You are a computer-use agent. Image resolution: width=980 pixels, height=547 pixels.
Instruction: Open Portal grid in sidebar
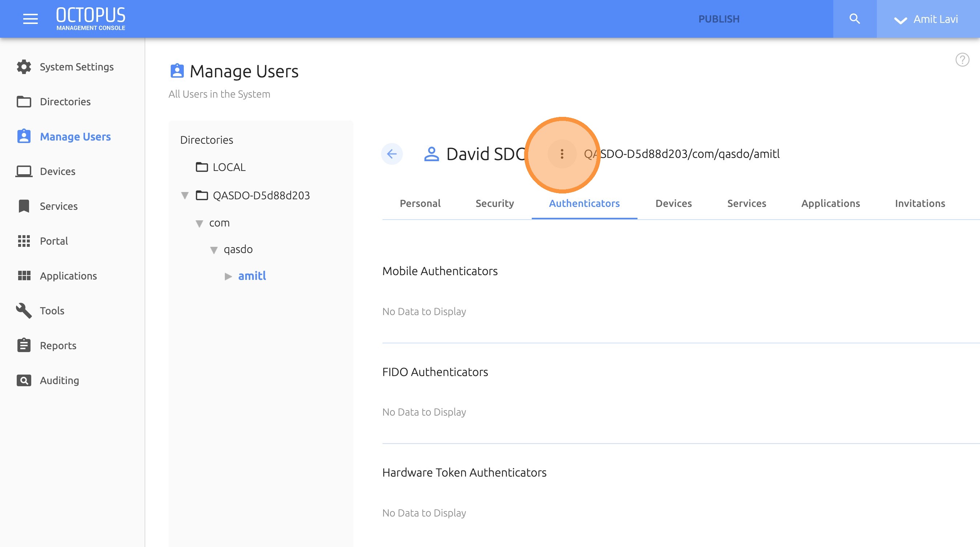[24, 241]
